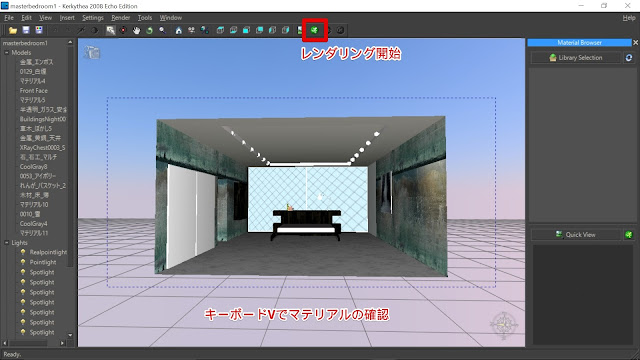Select the Zoom magnifier tool
640x360 pixels.
click(x=162, y=30)
